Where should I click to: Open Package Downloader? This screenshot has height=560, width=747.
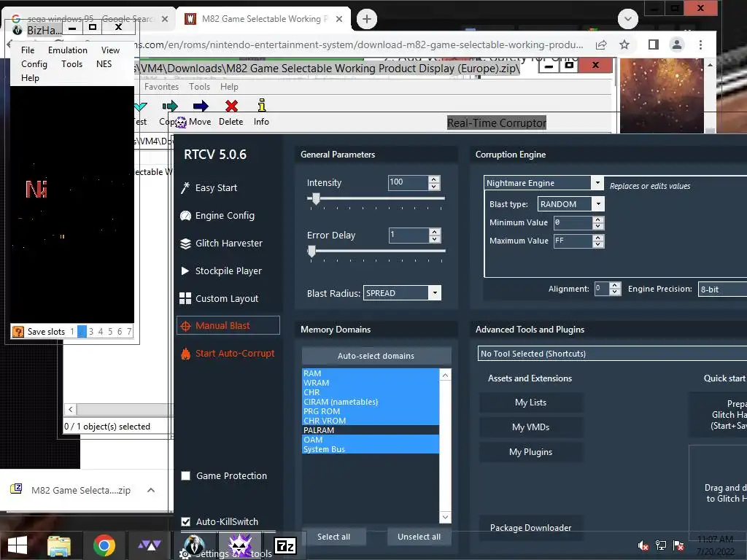point(531,528)
